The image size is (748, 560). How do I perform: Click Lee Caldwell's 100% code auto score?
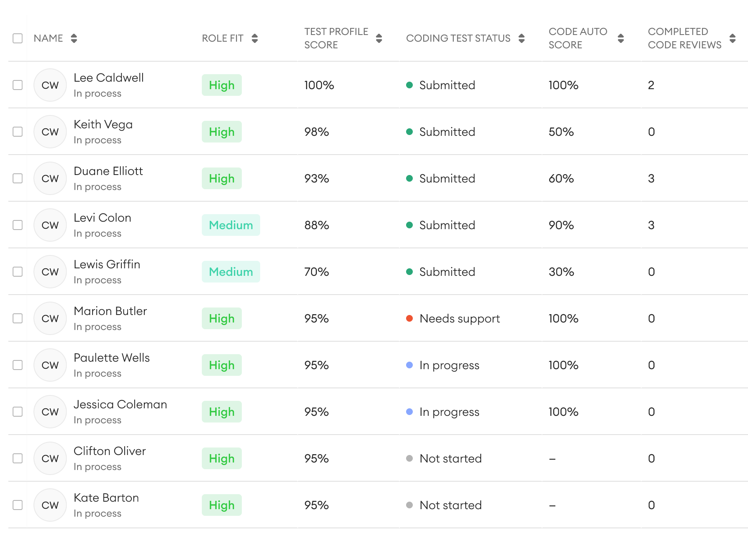pos(563,85)
